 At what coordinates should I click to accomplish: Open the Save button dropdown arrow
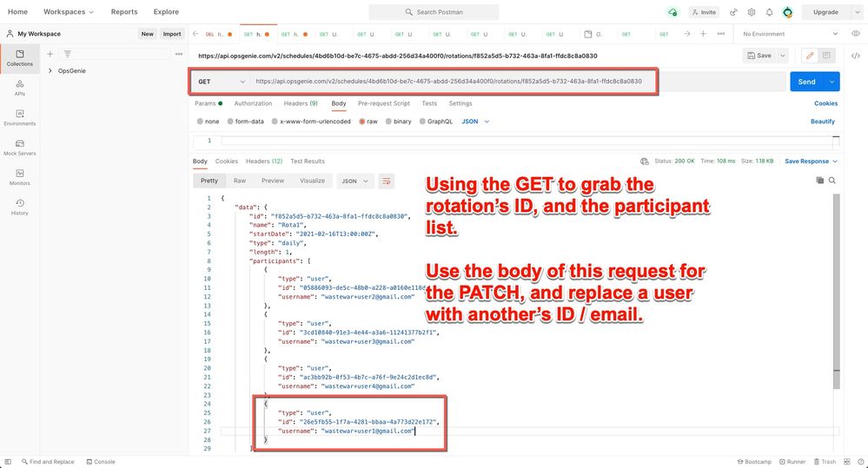click(x=783, y=56)
